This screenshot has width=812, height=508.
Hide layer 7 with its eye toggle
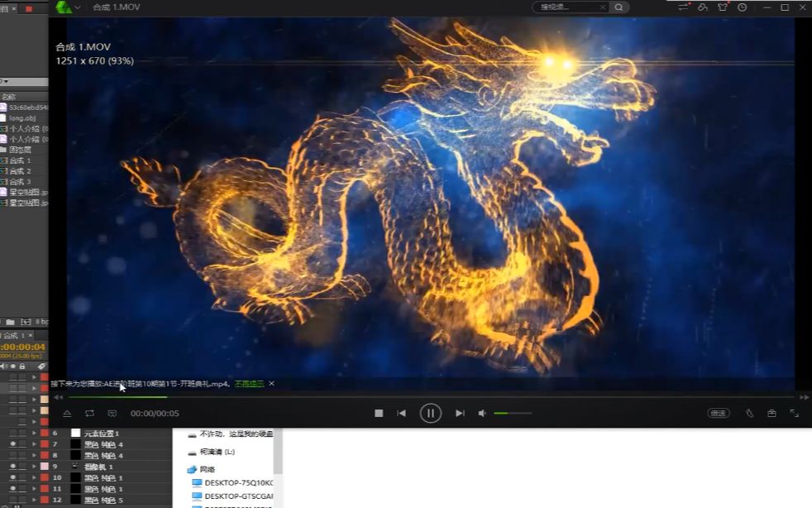[13, 444]
